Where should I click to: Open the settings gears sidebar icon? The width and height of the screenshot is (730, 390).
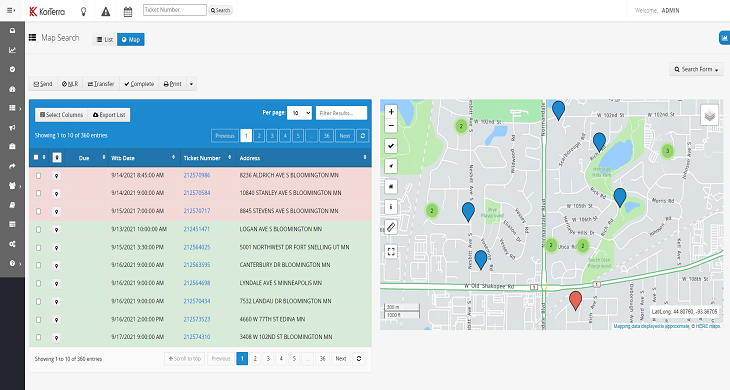13,243
